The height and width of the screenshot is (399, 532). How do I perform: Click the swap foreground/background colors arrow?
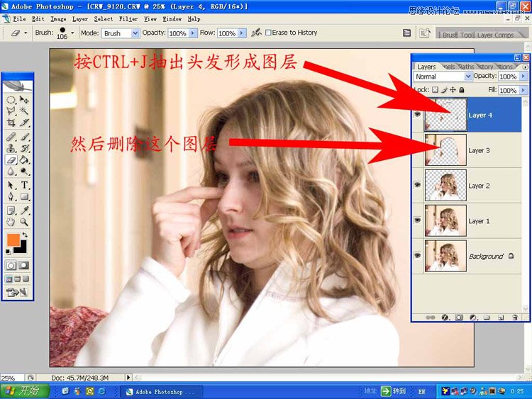click(x=25, y=235)
